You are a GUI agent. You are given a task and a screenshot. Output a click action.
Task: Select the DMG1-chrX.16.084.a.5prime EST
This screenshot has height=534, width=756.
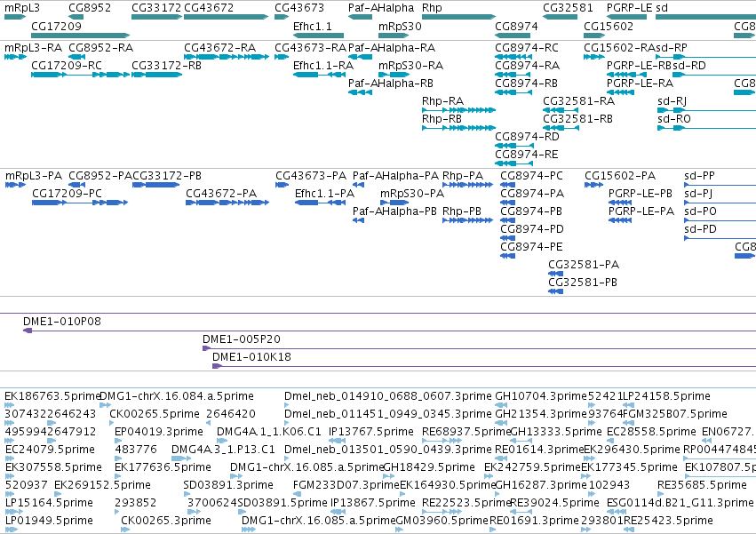coord(105,405)
